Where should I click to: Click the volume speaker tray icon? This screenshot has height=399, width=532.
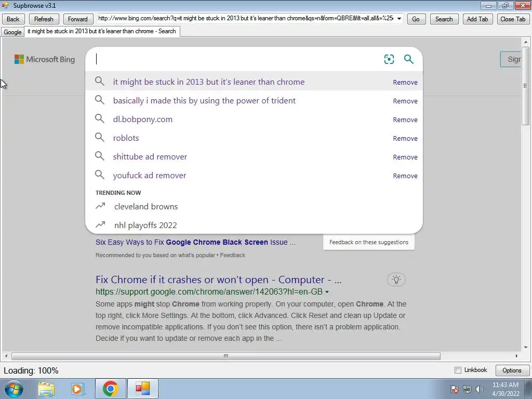[479, 389]
